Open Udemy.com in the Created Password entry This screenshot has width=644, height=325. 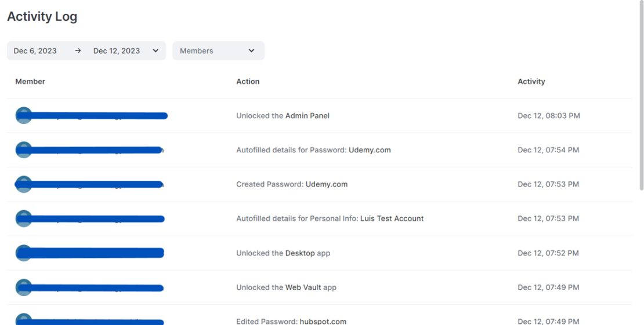point(327,184)
